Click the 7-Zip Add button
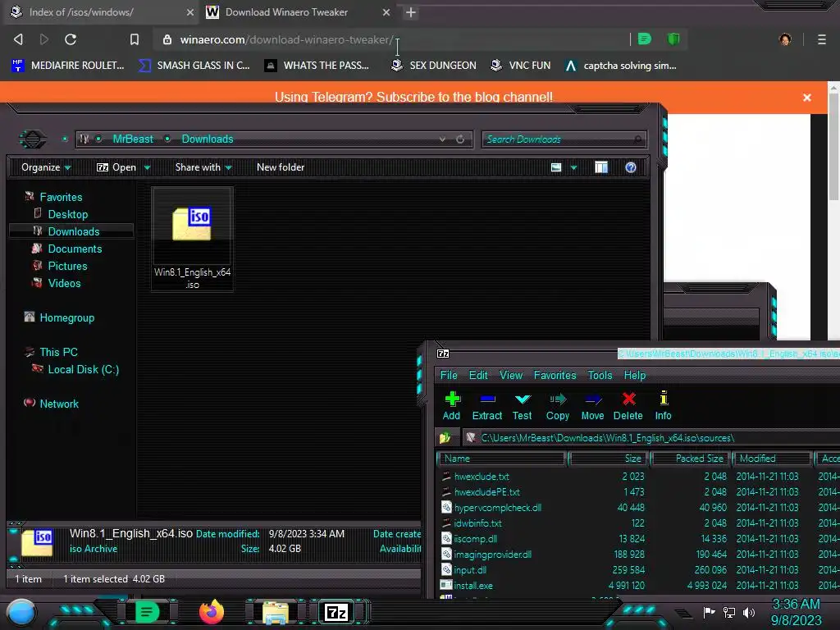The height and width of the screenshot is (630, 840). pyautogui.click(x=452, y=405)
